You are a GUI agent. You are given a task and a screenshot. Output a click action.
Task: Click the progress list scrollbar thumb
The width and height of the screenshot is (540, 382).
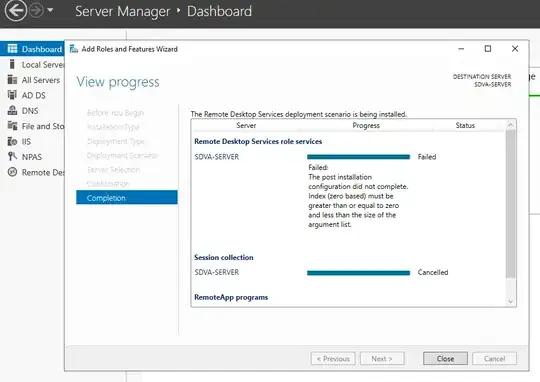511,203
